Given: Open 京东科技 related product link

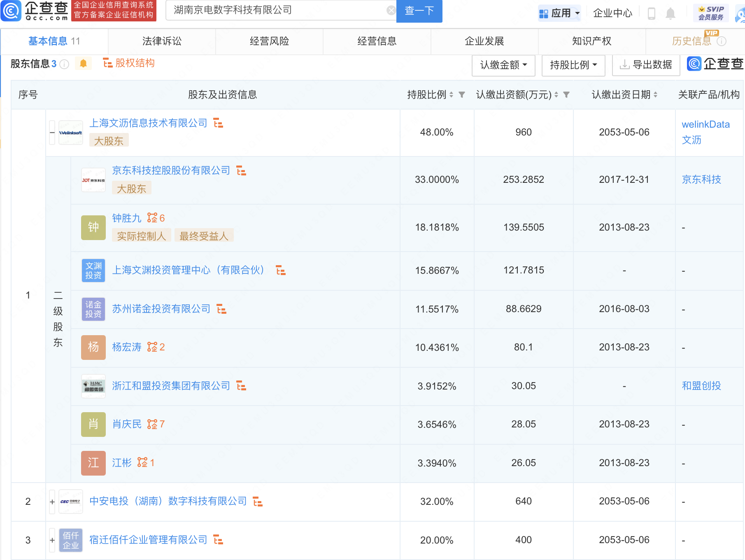Looking at the screenshot, I should point(701,180).
